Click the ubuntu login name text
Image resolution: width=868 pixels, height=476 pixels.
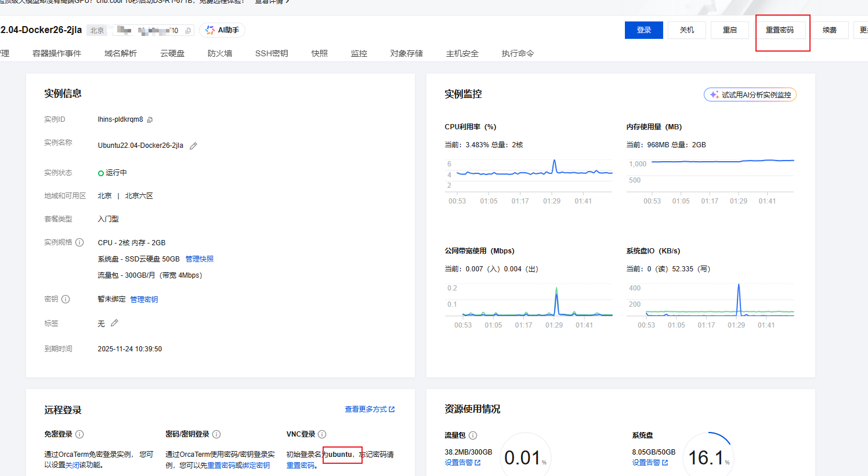click(x=340, y=455)
